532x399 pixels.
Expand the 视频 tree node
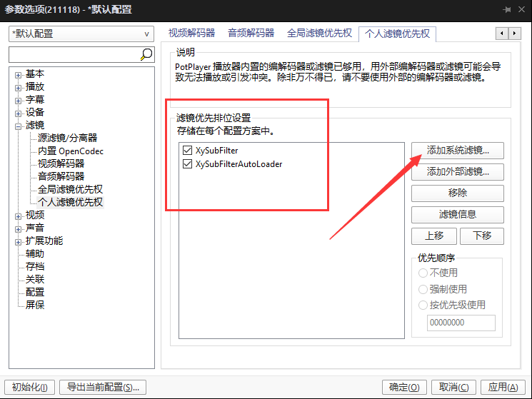tap(18, 216)
